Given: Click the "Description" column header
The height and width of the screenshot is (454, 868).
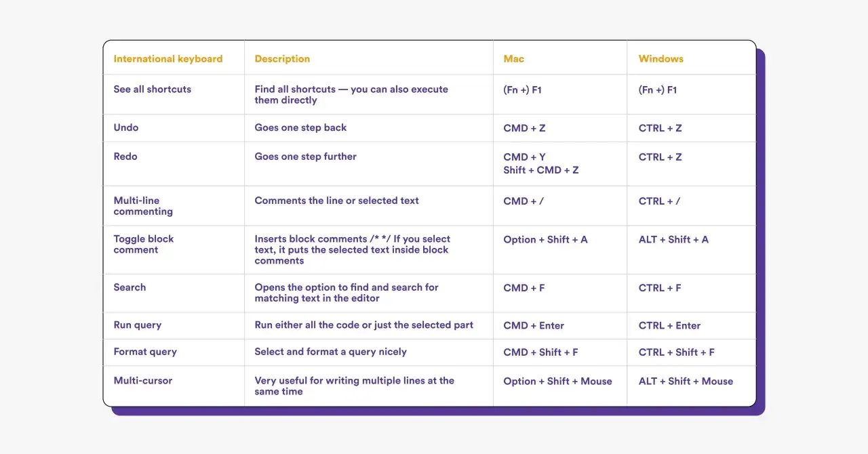Looking at the screenshot, I should pos(282,59).
